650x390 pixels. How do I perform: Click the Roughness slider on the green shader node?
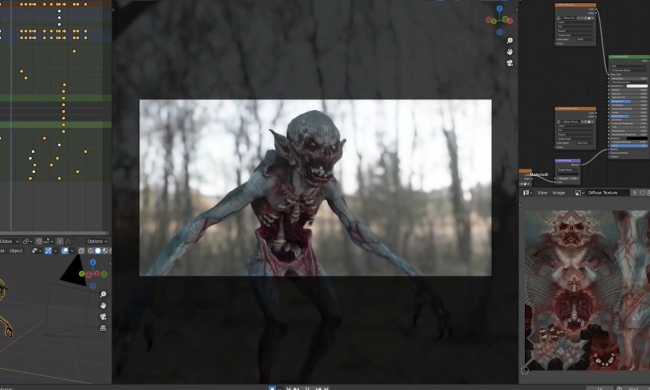pos(630,101)
